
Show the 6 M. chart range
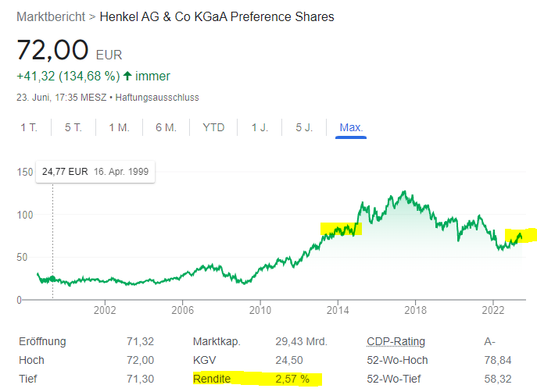click(166, 127)
